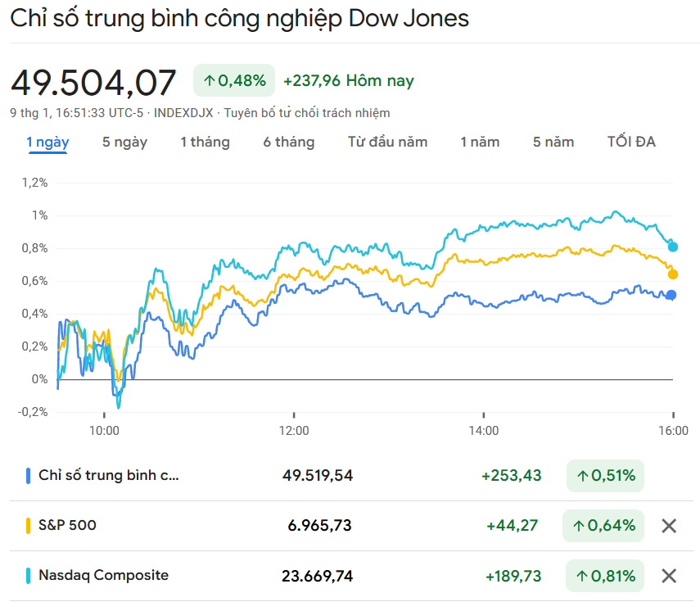Screen dimensions: 700x602
Task: Select the 6 tháng time range
Action: [x=288, y=143]
